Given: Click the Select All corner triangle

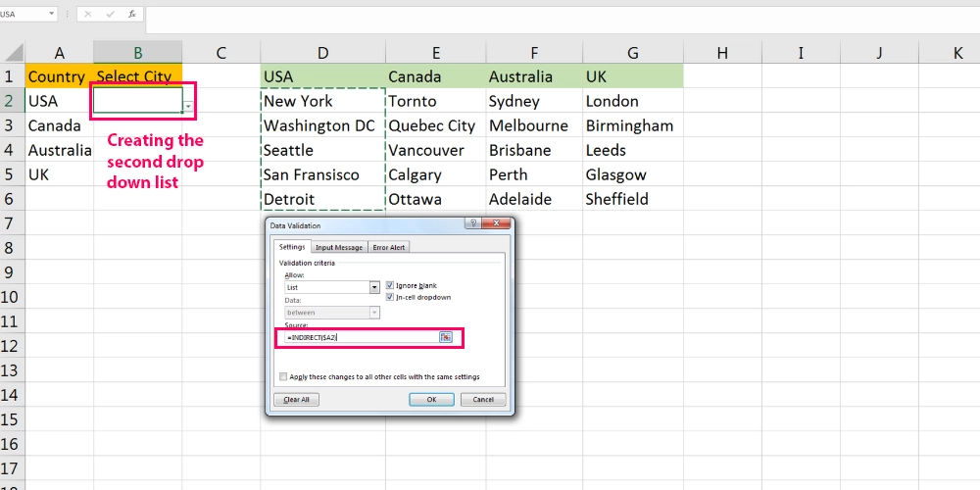Looking at the screenshot, I should click(13, 53).
